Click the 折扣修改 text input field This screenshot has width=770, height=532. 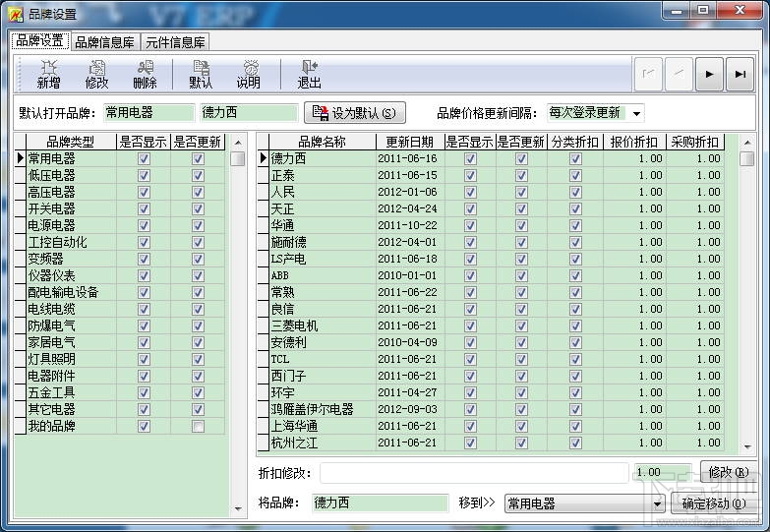(x=474, y=473)
